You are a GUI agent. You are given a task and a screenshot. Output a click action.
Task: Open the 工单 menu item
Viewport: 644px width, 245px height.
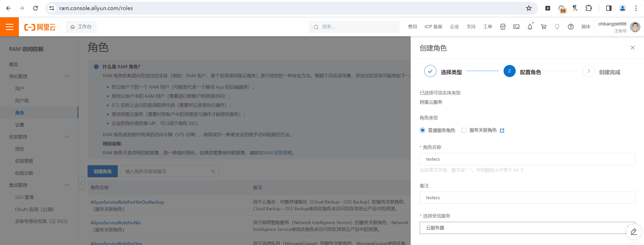[487, 27]
